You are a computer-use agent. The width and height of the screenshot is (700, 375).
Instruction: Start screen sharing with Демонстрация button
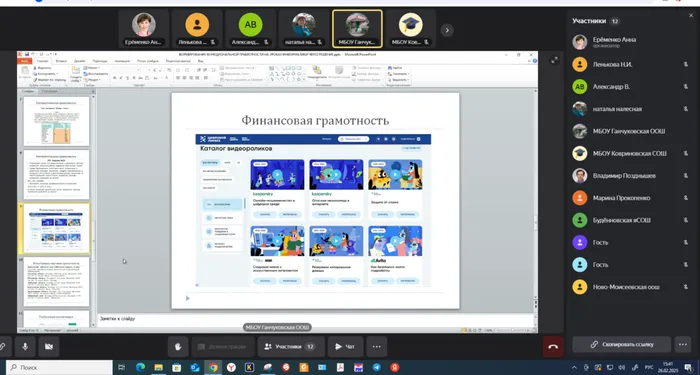click(x=222, y=346)
